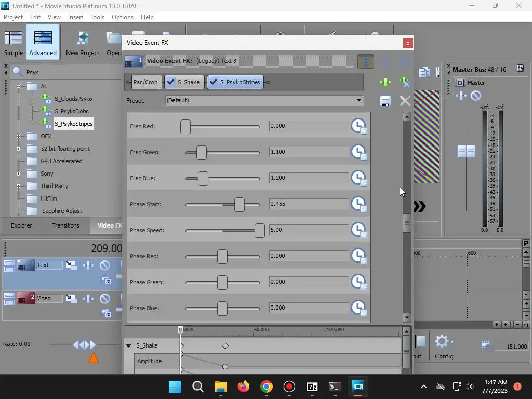Switch to the Transitions tab
Screen dimensions: 532x399
pyautogui.click(x=65, y=225)
